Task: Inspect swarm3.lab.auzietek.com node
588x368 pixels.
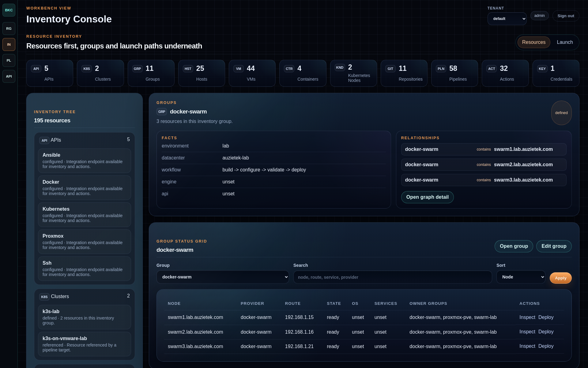Action: point(527,346)
